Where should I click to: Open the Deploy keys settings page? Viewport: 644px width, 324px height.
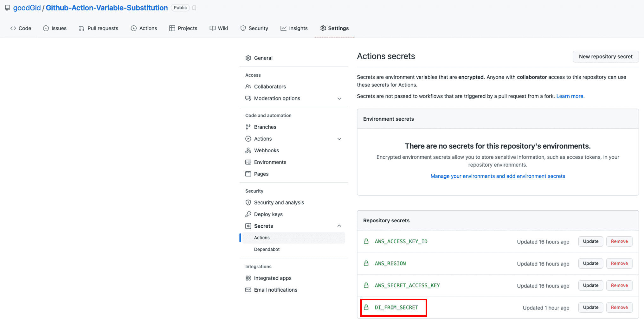(268, 214)
